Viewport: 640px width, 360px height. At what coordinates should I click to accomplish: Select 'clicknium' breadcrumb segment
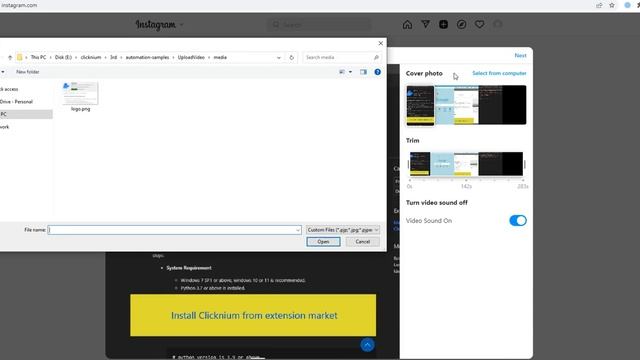click(91, 58)
